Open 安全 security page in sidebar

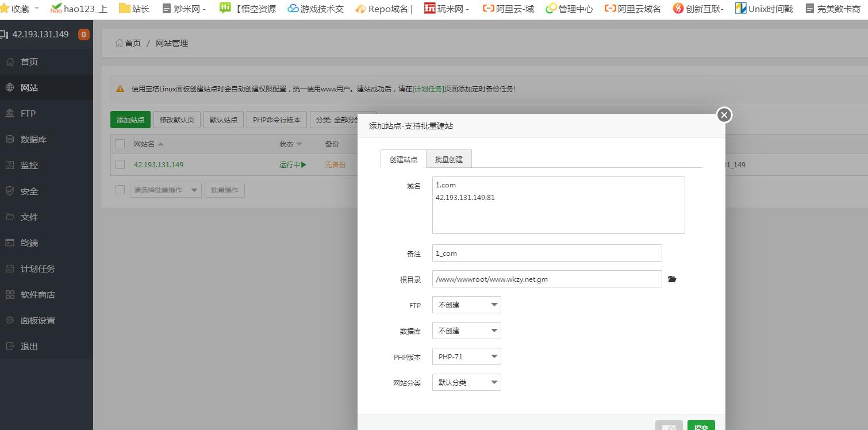[29, 191]
